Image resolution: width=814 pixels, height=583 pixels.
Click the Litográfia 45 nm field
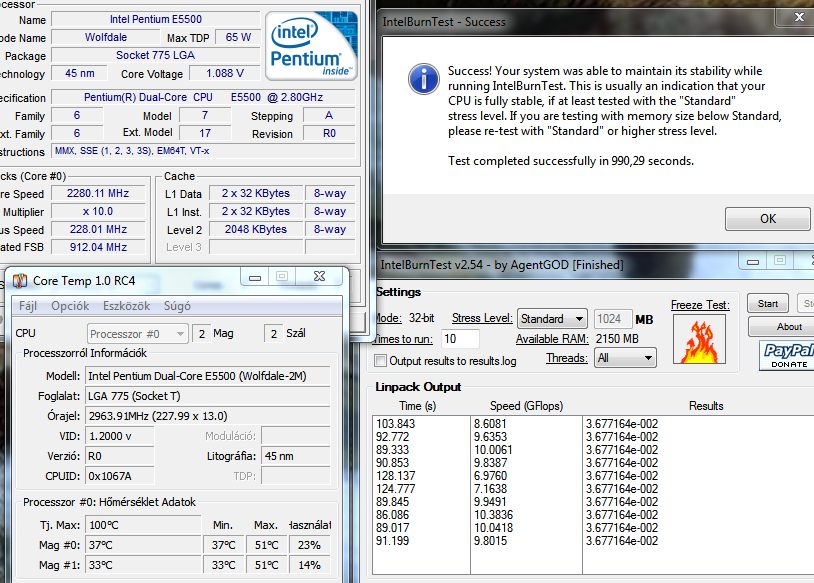295,456
